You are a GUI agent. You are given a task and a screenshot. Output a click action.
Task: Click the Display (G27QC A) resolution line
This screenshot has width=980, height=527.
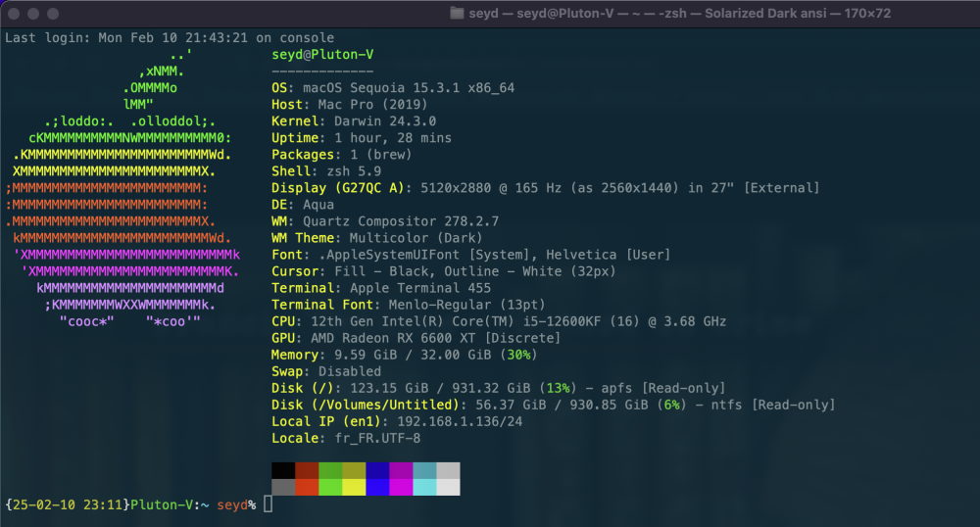point(545,188)
